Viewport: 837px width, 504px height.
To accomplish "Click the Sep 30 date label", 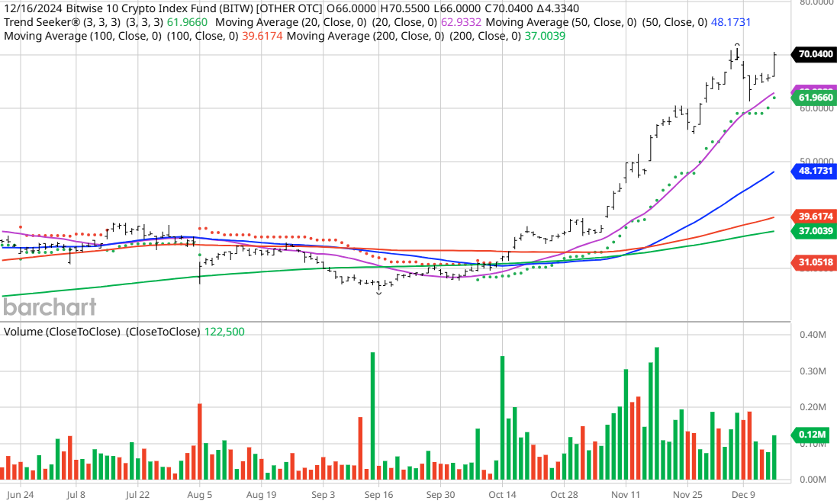I will point(441,494).
